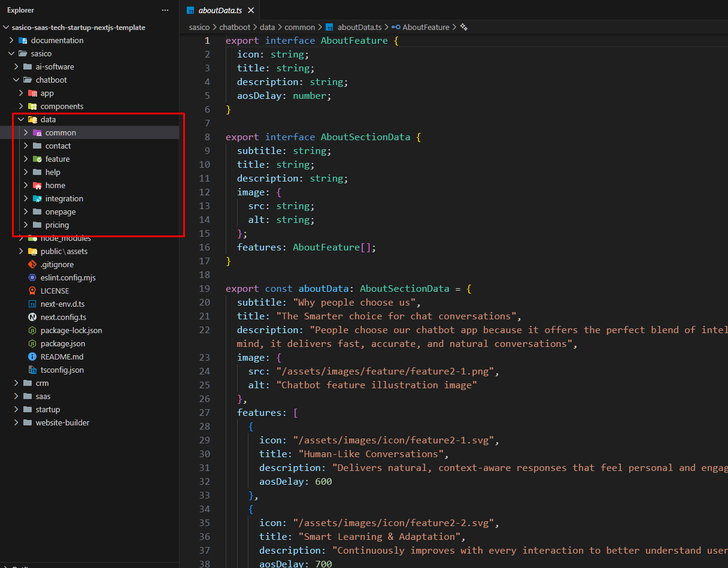728x568 pixels.
Task: Click the sasico open folder icon
Action: click(x=23, y=53)
